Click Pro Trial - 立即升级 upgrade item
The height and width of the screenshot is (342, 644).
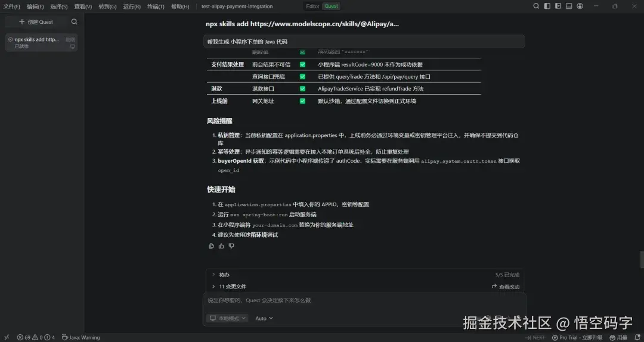[x=577, y=337]
